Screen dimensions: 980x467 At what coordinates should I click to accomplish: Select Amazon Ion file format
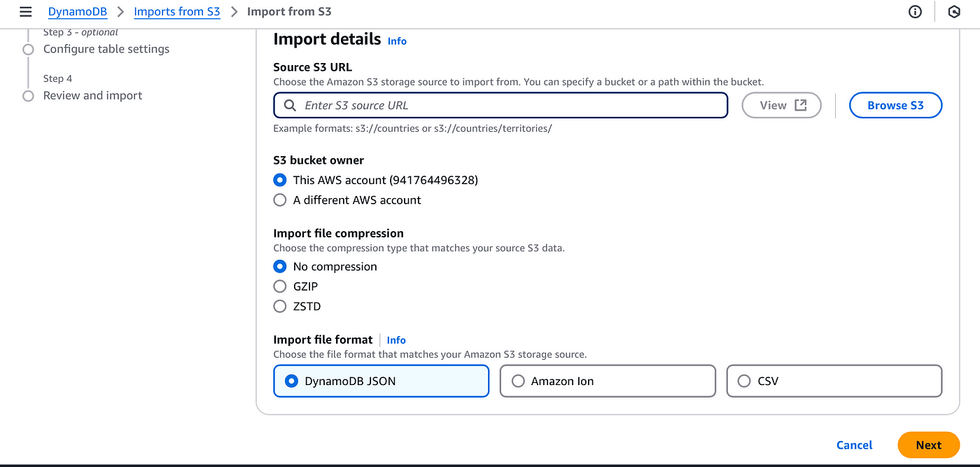518,381
